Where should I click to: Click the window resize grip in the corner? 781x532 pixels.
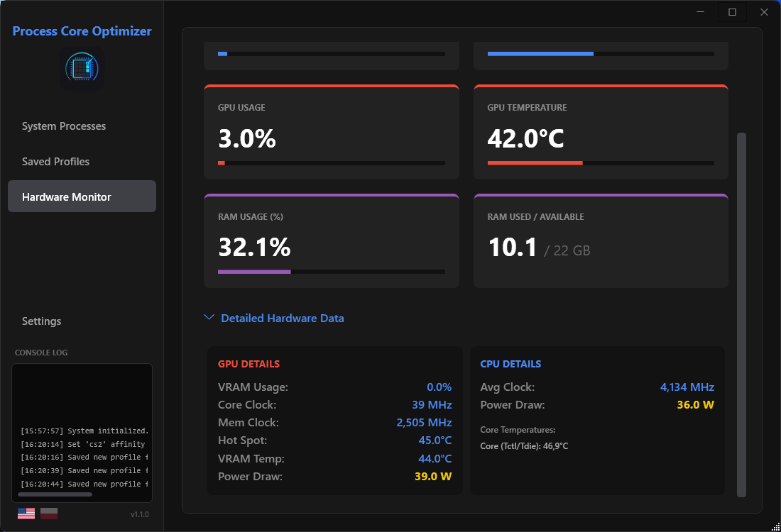775,526
